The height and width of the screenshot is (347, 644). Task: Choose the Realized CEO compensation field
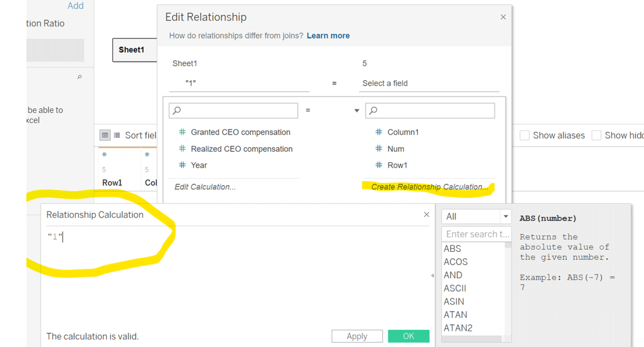[241, 149]
